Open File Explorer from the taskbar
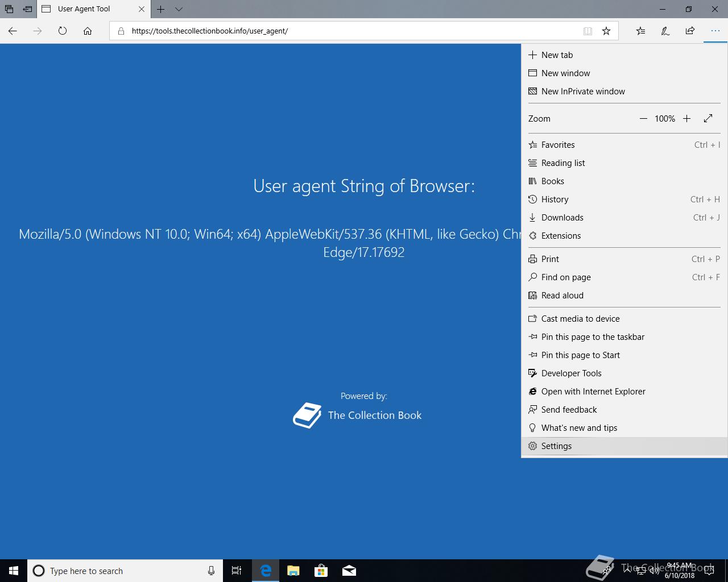The image size is (728, 582). click(293, 571)
